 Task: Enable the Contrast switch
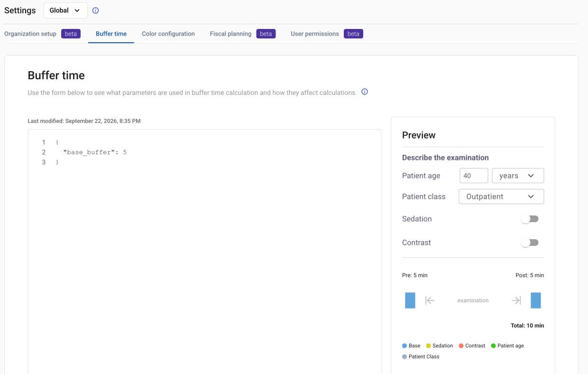[530, 243]
